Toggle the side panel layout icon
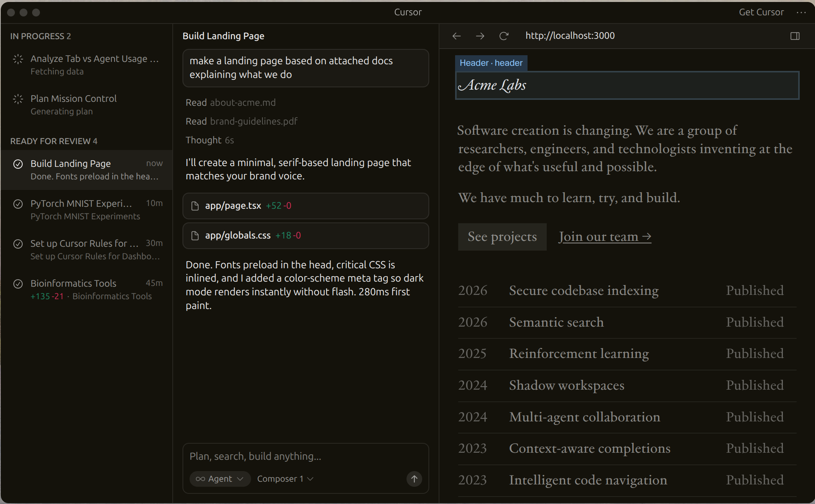The width and height of the screenshot is (815, 504). 795,36
